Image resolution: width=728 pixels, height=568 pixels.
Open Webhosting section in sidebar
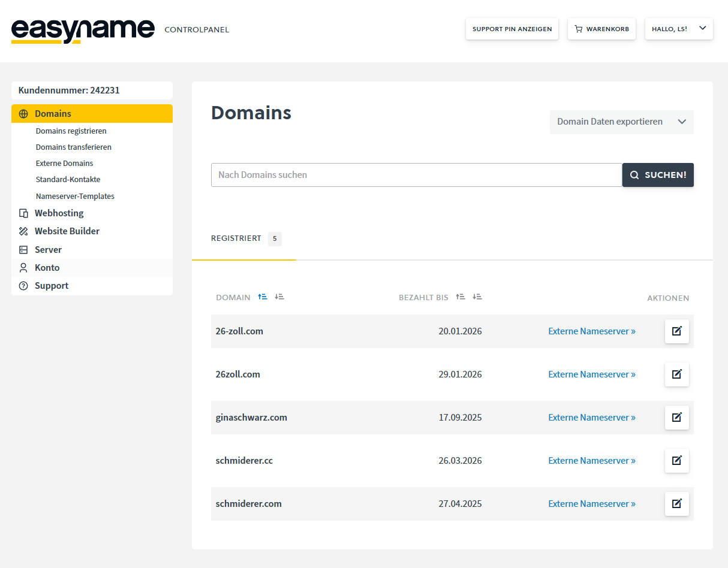[59, 213]
